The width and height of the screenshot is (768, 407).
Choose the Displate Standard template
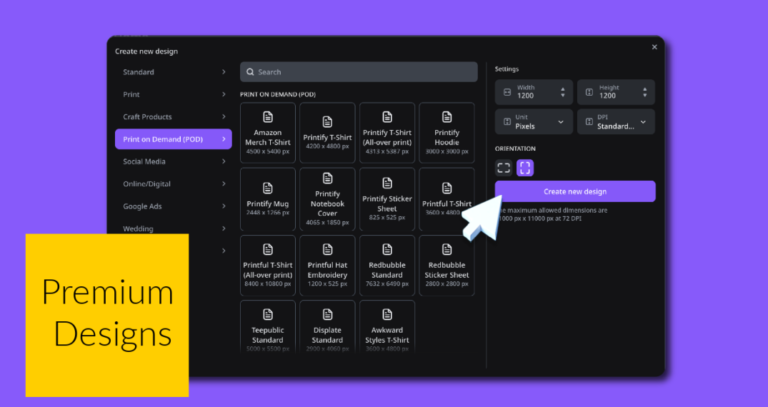[327, 327]
